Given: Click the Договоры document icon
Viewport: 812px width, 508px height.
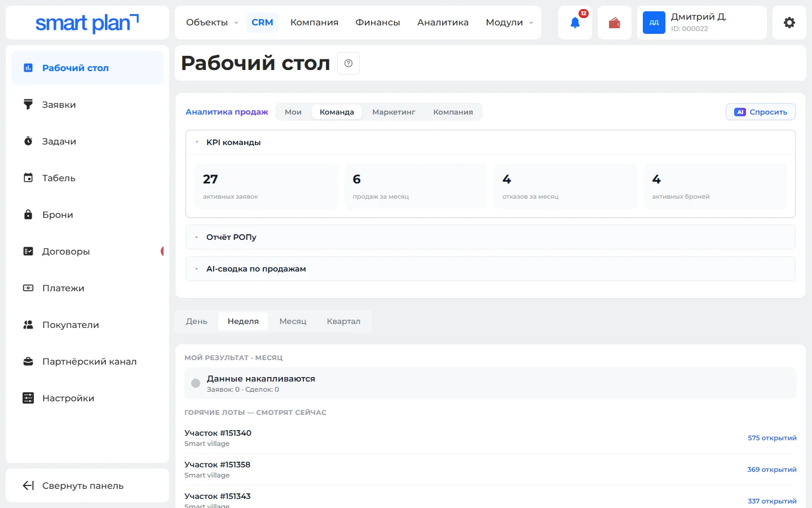Looking at the screenshot, I should point(28,251).
